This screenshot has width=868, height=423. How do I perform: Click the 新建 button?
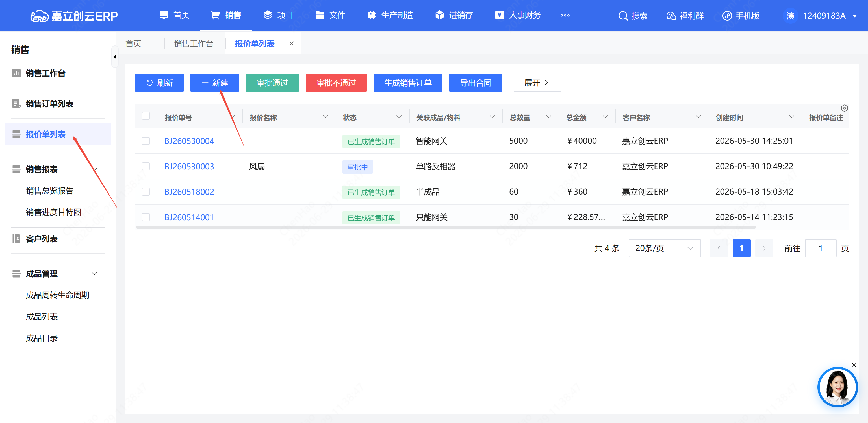point(214,83)
